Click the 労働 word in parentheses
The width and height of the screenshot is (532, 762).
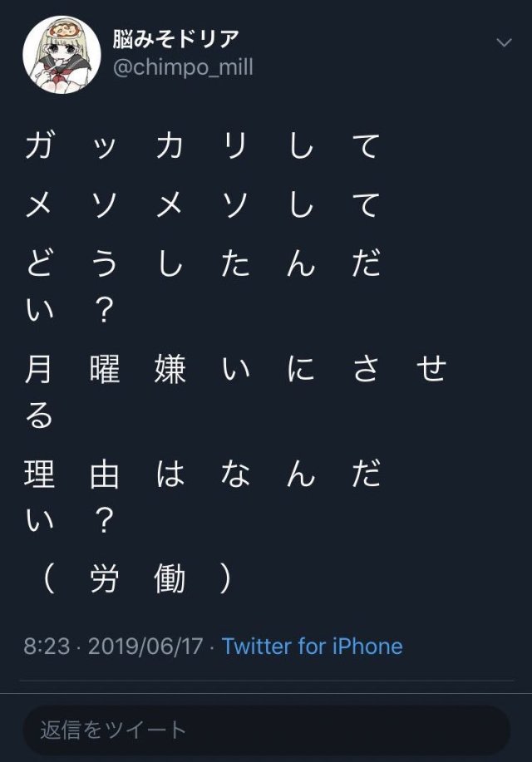pos(137,580)
